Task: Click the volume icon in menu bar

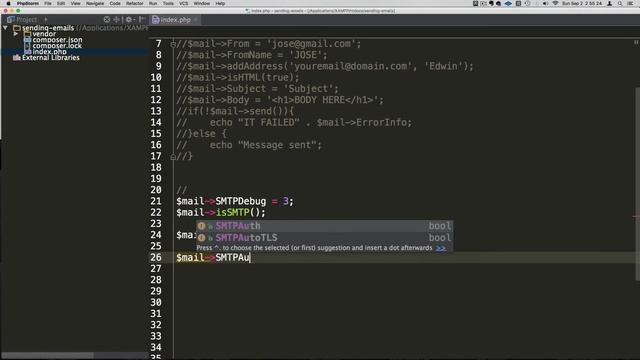Action: point(545,3)
